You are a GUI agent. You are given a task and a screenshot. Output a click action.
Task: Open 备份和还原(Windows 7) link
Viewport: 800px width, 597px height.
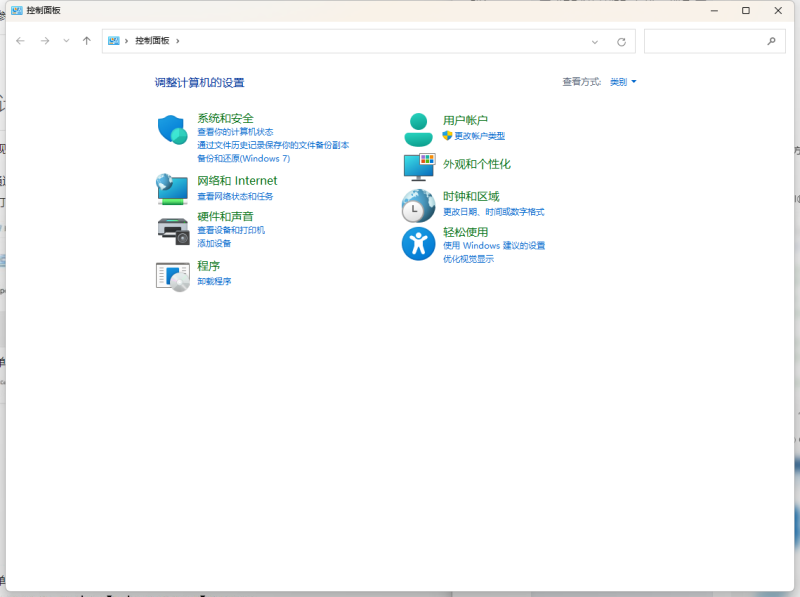pos(243,158)
